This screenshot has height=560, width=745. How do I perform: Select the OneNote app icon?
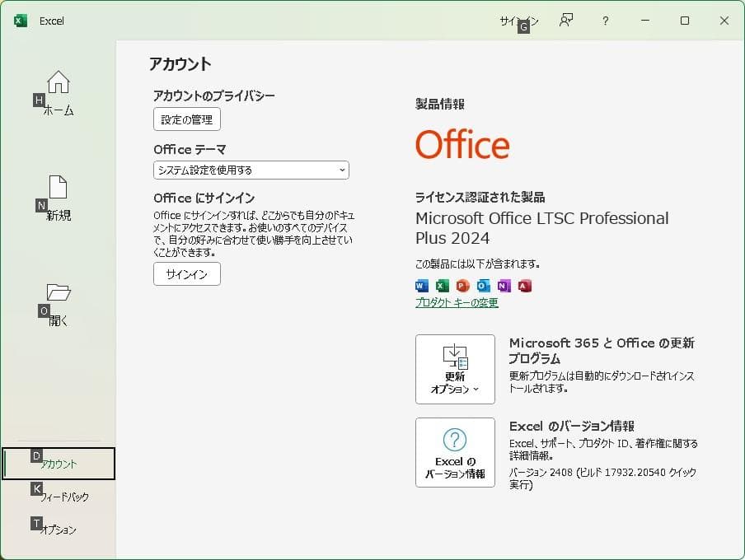(x=503, y=286)
